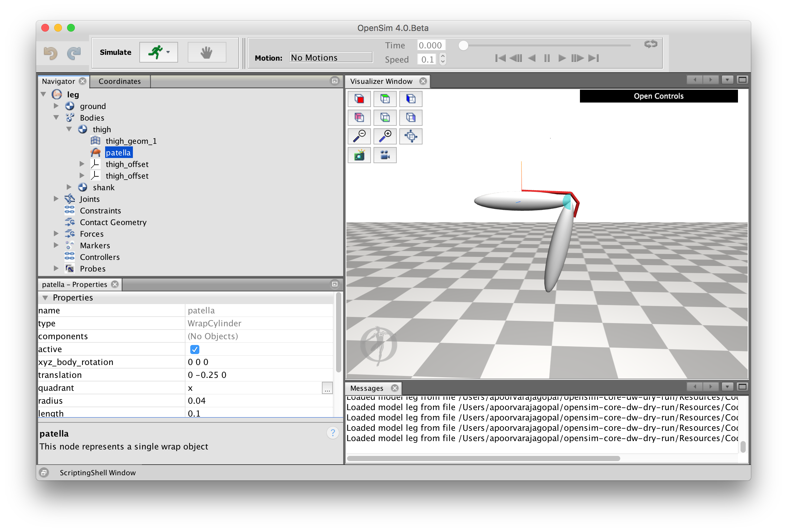Viewport: 787px width, 532px height.
Task: Collapse the thigh body in Navigator
Action: 69,129
